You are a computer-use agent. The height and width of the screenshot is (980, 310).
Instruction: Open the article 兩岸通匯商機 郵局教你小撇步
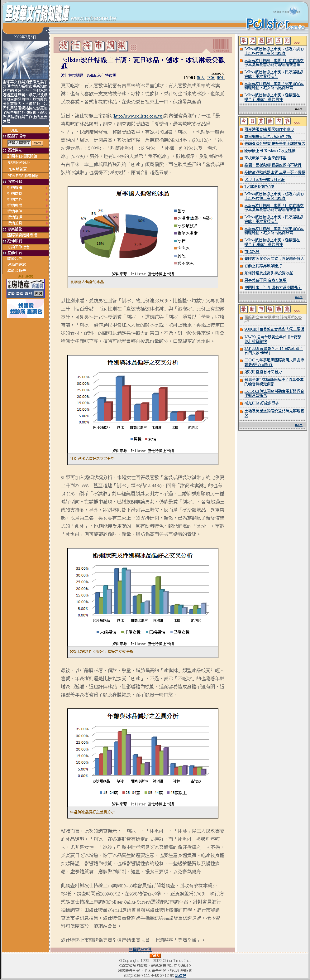click(269, 129)
